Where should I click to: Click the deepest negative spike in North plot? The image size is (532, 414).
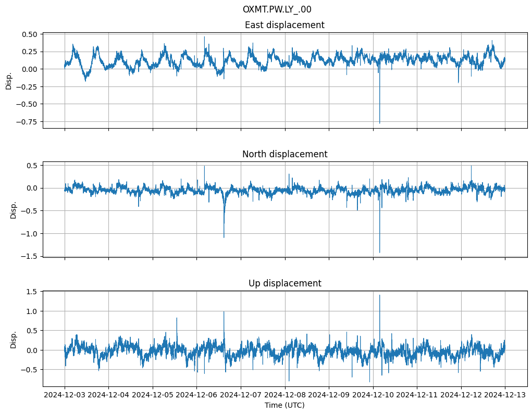point(379,252)
